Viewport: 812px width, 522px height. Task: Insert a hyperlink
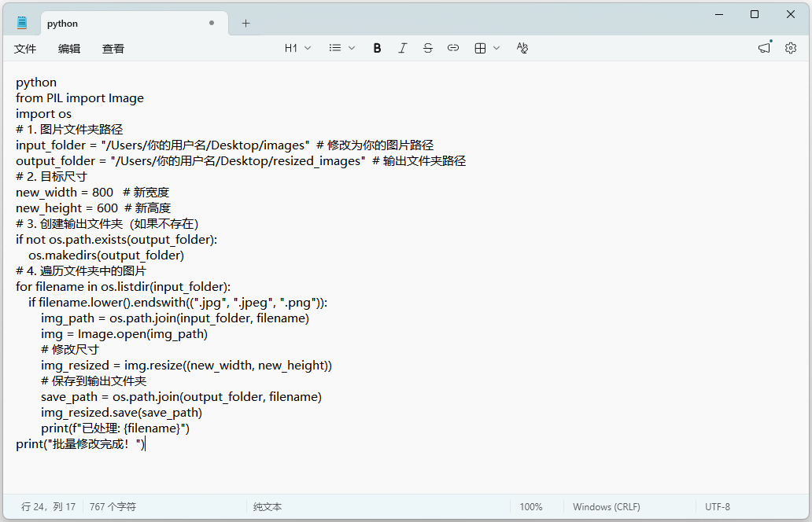tap(453, 48)
